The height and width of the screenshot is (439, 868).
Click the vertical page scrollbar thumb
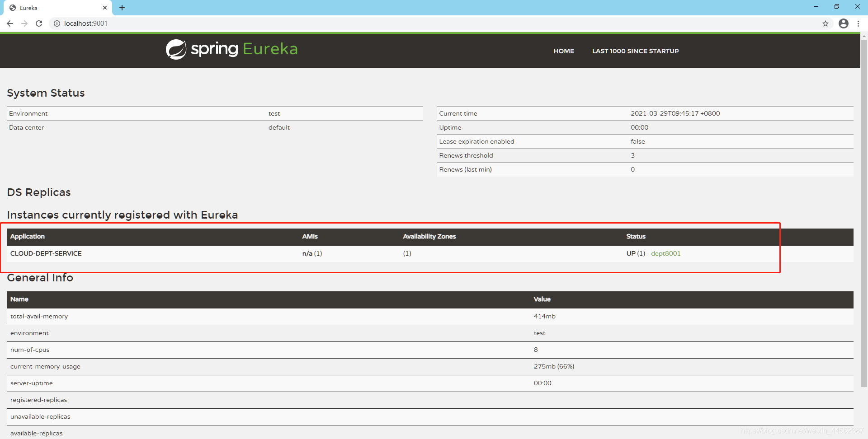(x=864, y=212)
